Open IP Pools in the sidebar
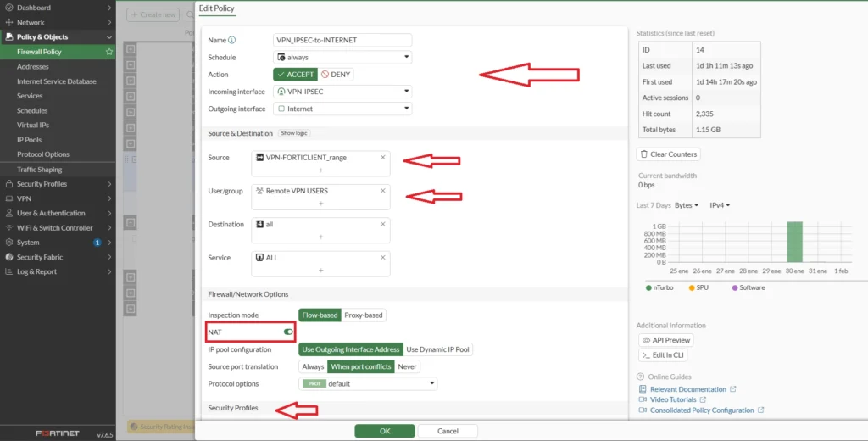 [x=30, y=140]
